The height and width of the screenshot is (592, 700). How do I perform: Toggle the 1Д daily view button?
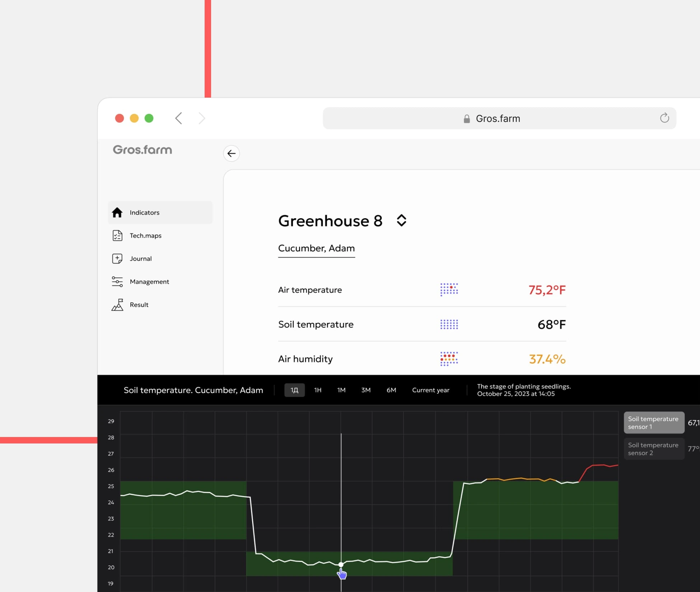(x=294, y=390)
